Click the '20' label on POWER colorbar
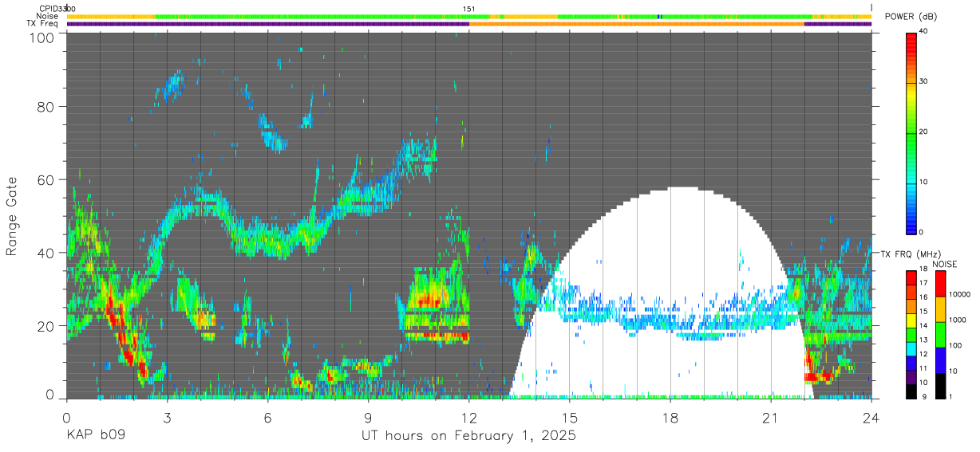The width and height of the screenshot is (980, 452). (x=924, y=132)
